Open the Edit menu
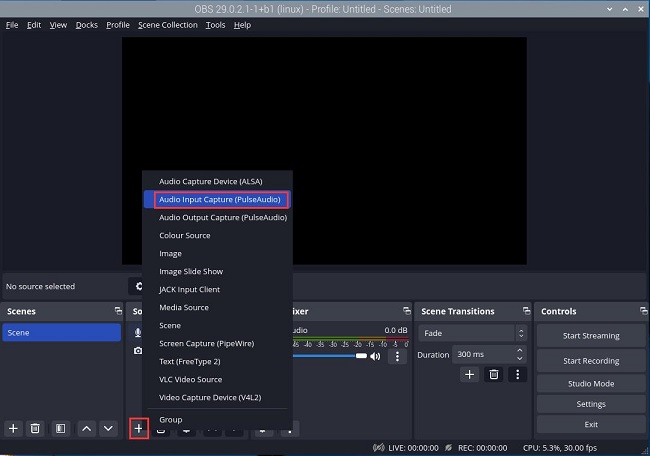Viewport: 650px width, 456px height. [x=34, y=25]
